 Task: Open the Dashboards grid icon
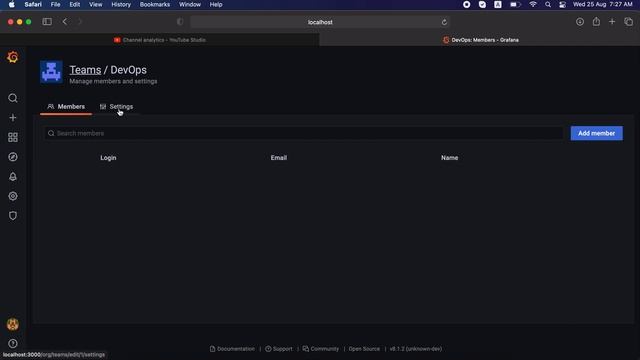13,137
